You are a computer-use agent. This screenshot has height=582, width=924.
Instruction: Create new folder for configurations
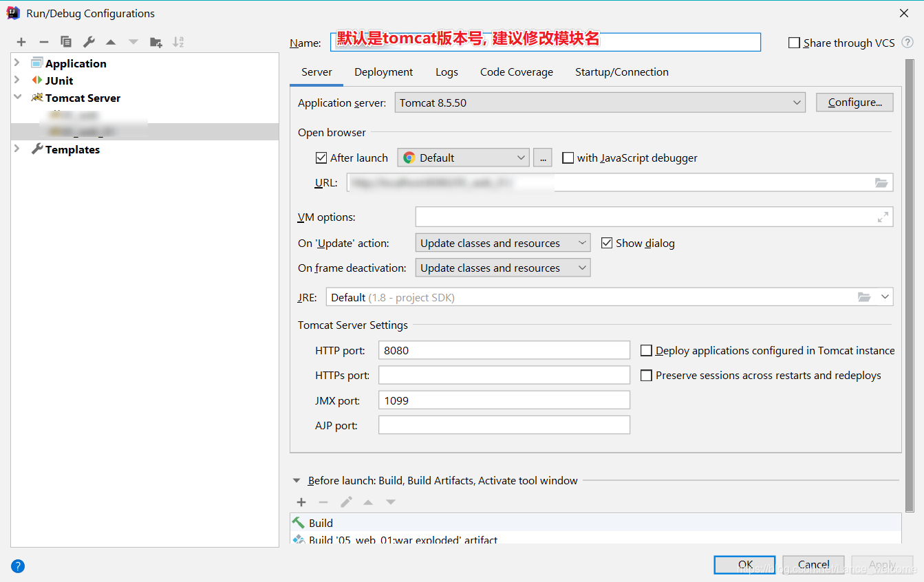tap(156, 42)
